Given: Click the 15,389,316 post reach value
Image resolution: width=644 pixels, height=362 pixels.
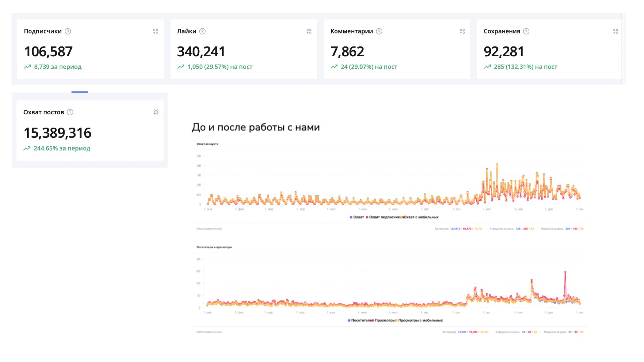Looking at the screenshot, I should click(57, 133).
